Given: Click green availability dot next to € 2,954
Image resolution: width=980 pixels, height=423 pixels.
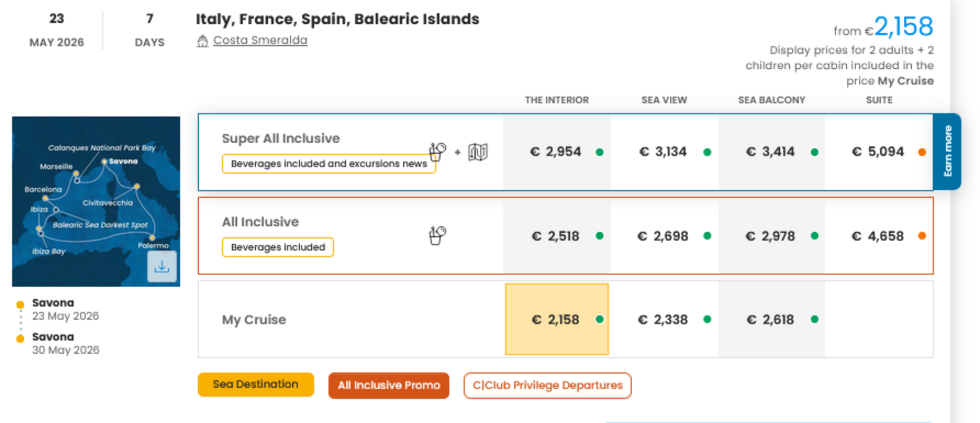Looking at the screenshot, I should [x=599, y=152].
